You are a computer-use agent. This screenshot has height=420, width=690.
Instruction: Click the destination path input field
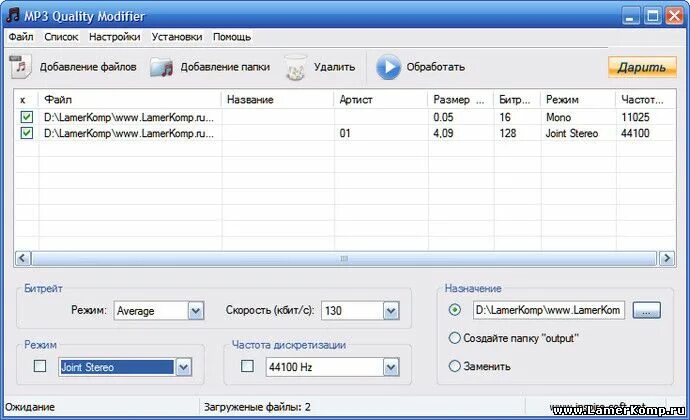(x=548, y=310)
